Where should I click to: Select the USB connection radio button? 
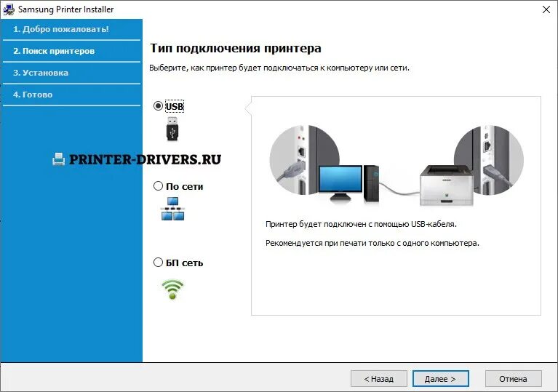158,106
